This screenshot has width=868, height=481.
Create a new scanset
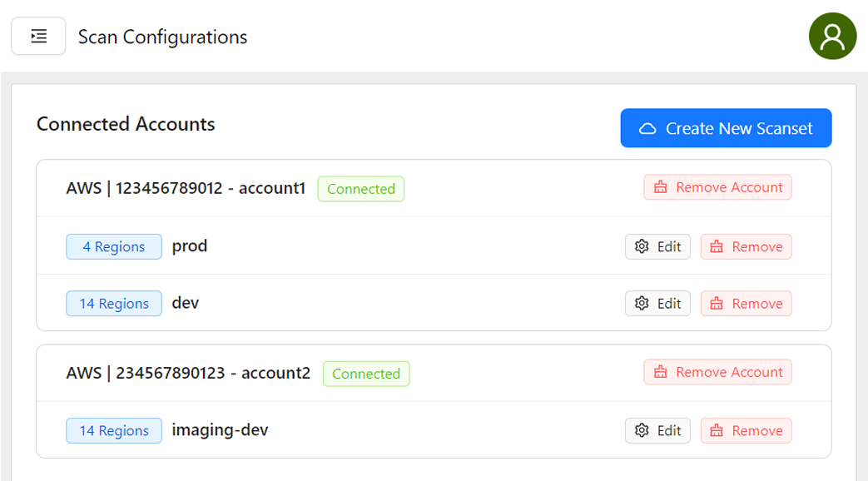(726, 128)
